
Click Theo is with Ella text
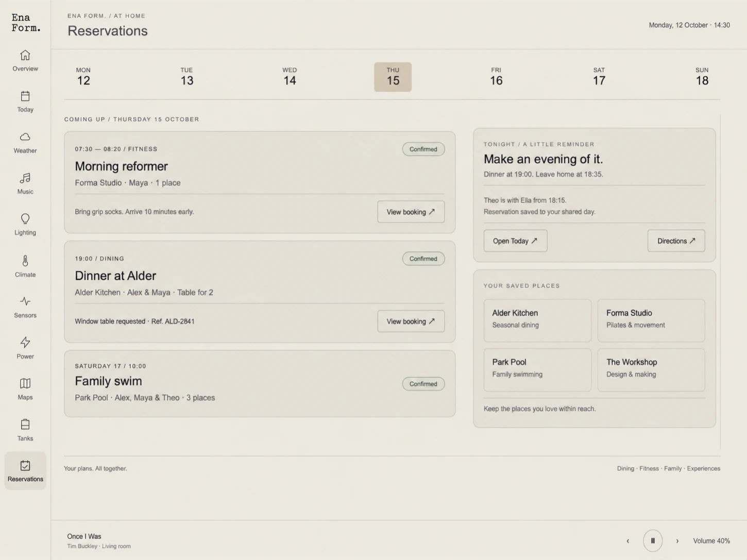click(x=525, y=200)
